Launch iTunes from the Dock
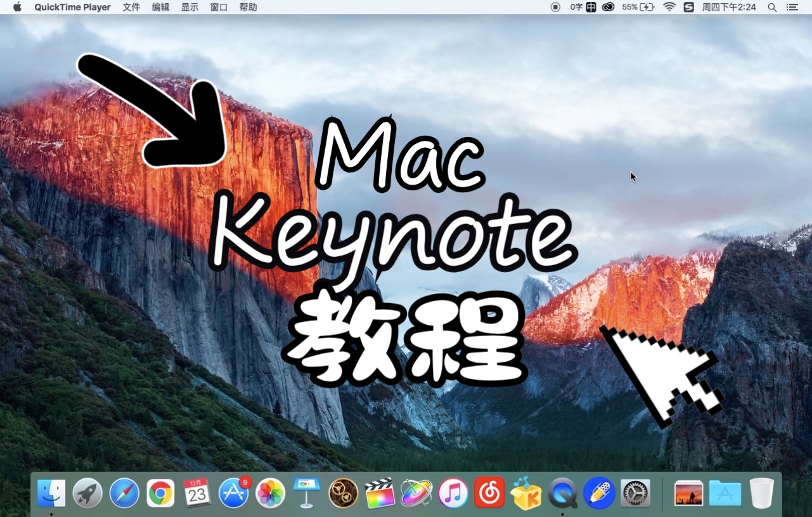 tap(452, 492)
